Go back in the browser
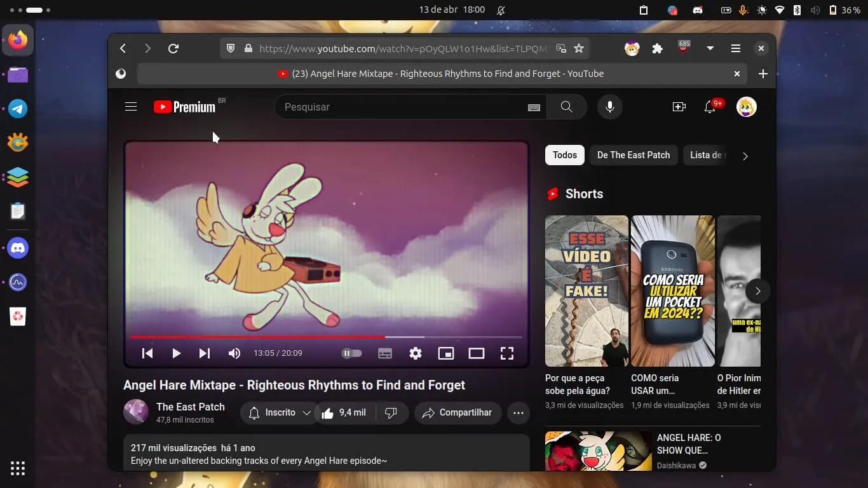This screenshot has height=488, width=868. tap(123, 48)
